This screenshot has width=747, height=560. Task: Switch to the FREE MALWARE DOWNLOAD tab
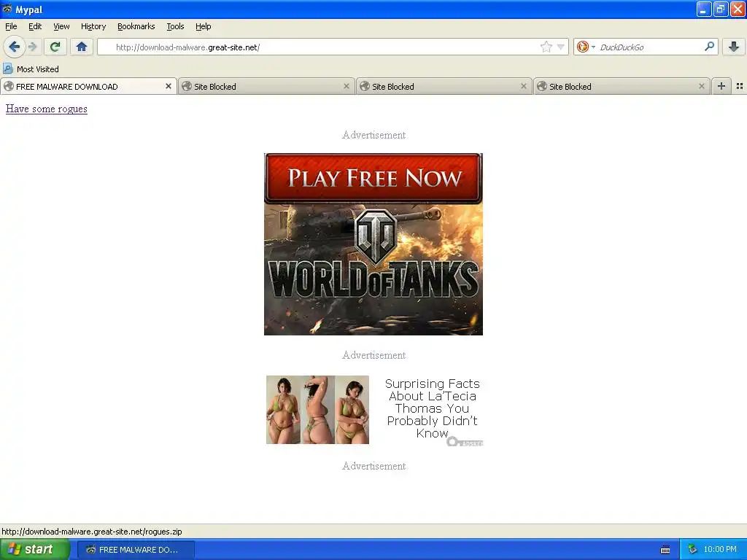coord(88,86)
